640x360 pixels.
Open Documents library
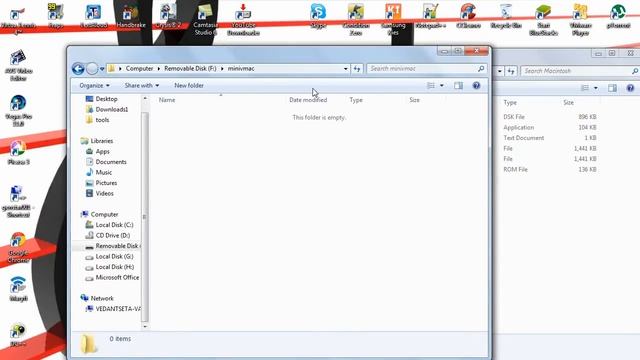coord(106,162)
